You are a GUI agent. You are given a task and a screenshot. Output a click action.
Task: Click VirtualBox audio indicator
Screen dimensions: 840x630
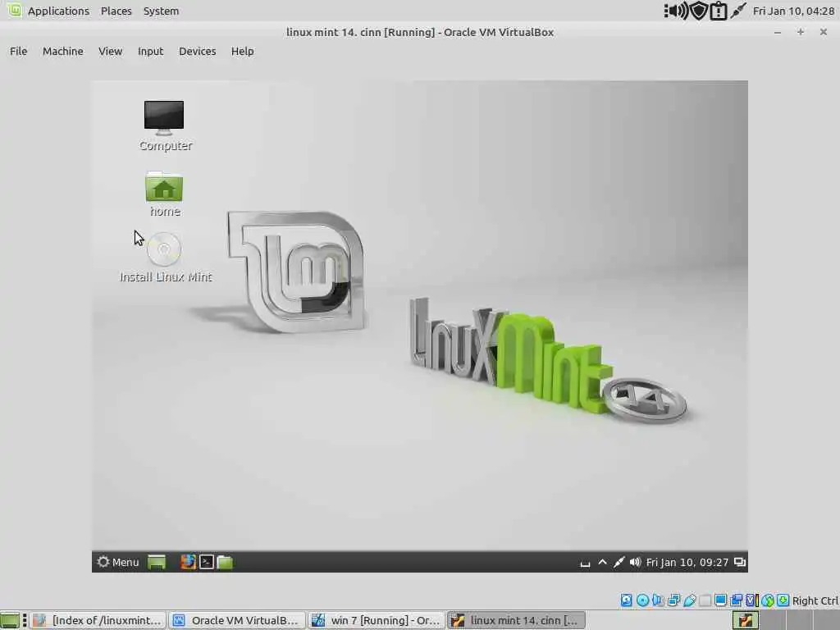click(658, 600)
